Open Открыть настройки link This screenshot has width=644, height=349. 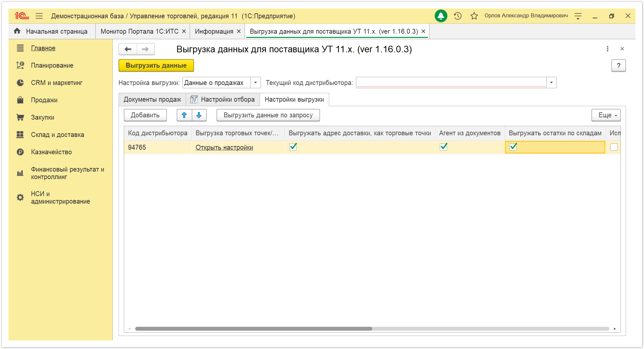coord(224,147)
